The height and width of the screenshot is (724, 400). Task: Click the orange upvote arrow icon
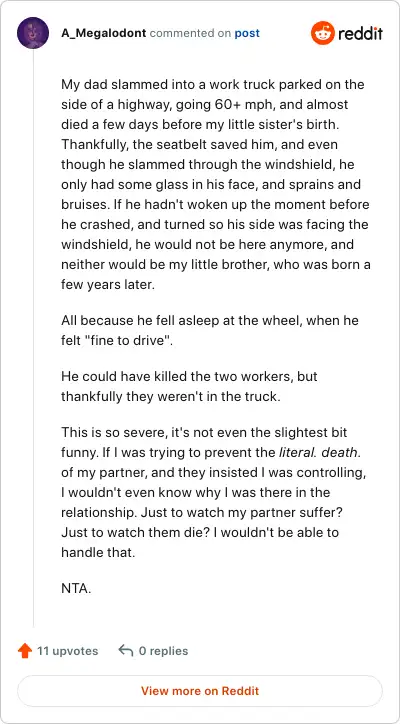[x=24, y=651]
